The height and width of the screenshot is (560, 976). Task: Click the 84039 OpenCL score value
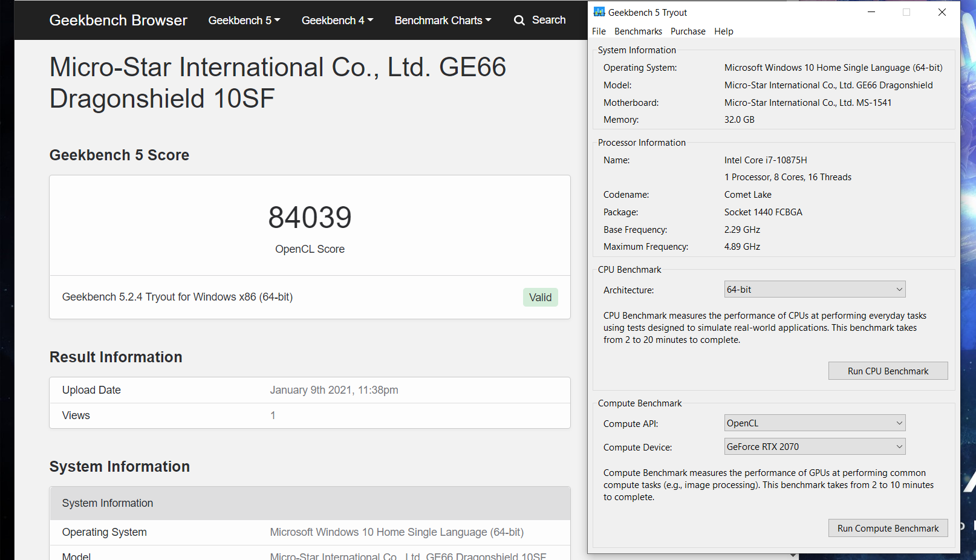pyautogui.click(x=310, y=218)
